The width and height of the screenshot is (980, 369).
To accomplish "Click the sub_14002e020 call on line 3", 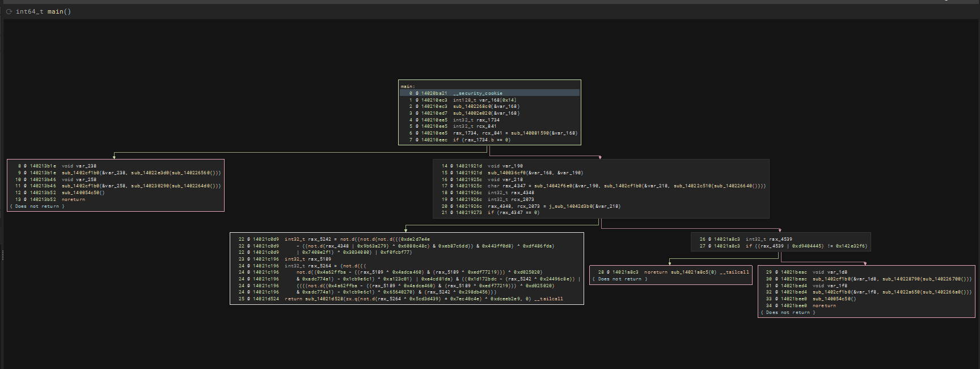I will (x=472, y=113).
